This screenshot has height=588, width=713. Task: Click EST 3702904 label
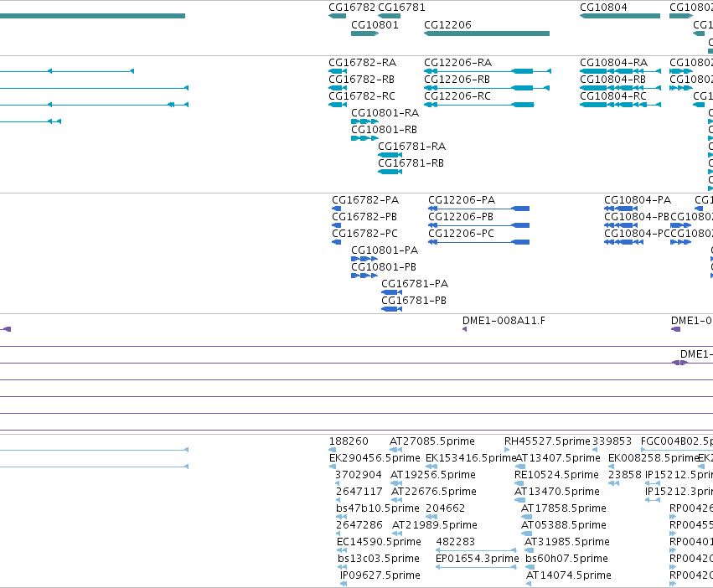coord(359,475)
